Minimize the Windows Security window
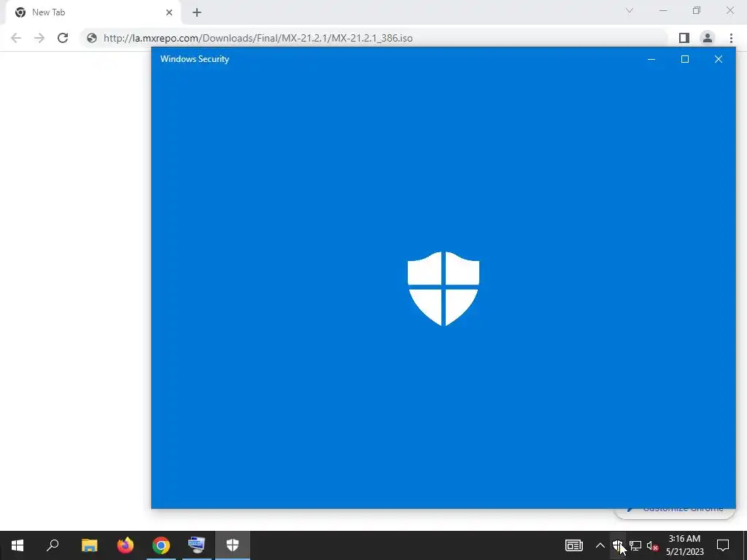747x560 pixels. tap(651, 59)
